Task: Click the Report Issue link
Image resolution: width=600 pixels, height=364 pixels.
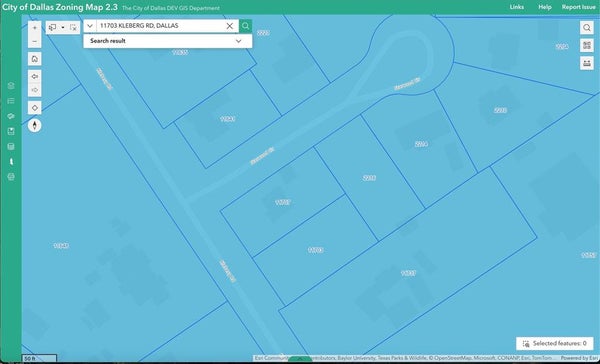Action: tap(579, 7)
